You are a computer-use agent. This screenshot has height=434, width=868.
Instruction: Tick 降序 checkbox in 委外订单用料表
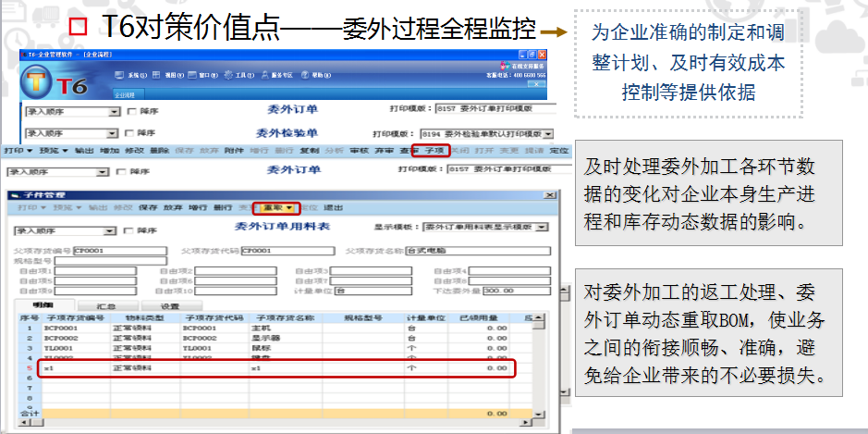[x=128, y=231]
